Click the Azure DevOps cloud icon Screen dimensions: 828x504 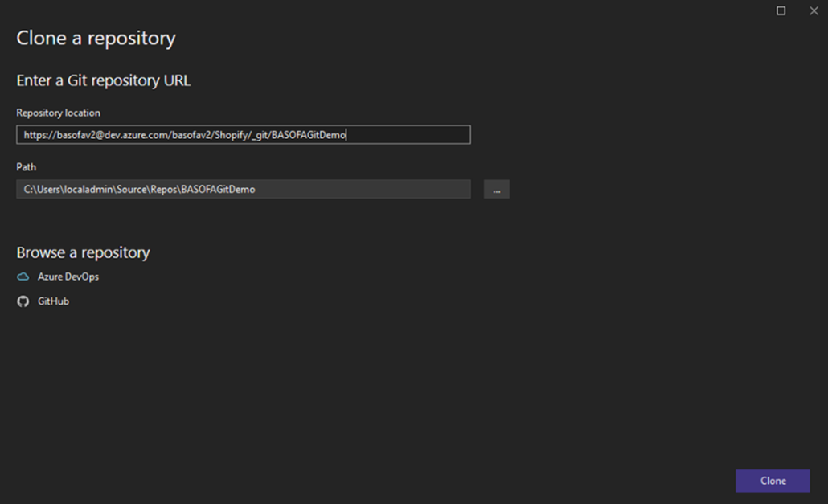point(23,277)
